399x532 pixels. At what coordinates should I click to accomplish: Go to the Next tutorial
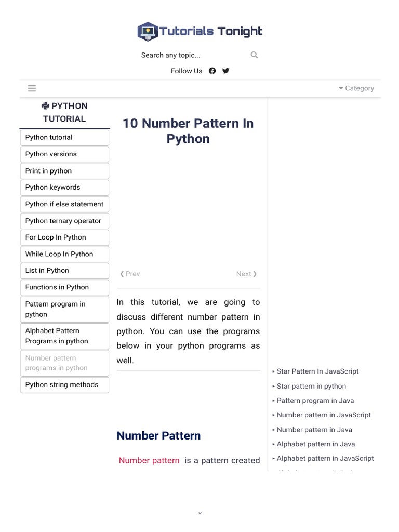(246, 274)
